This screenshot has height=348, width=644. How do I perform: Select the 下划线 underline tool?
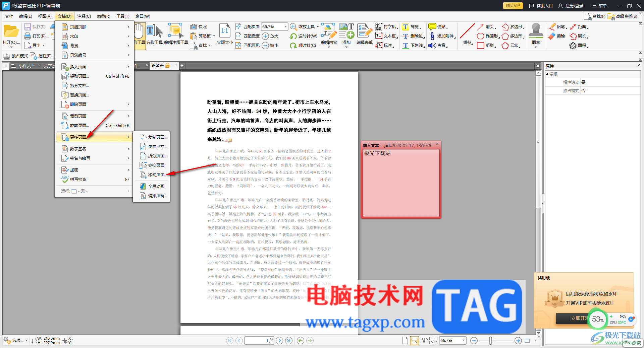414,46
